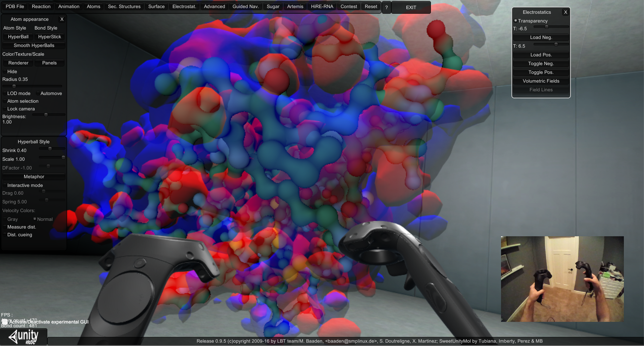
Task: Enable Interactive mode checkbox
Action: [x=5, y=185]
